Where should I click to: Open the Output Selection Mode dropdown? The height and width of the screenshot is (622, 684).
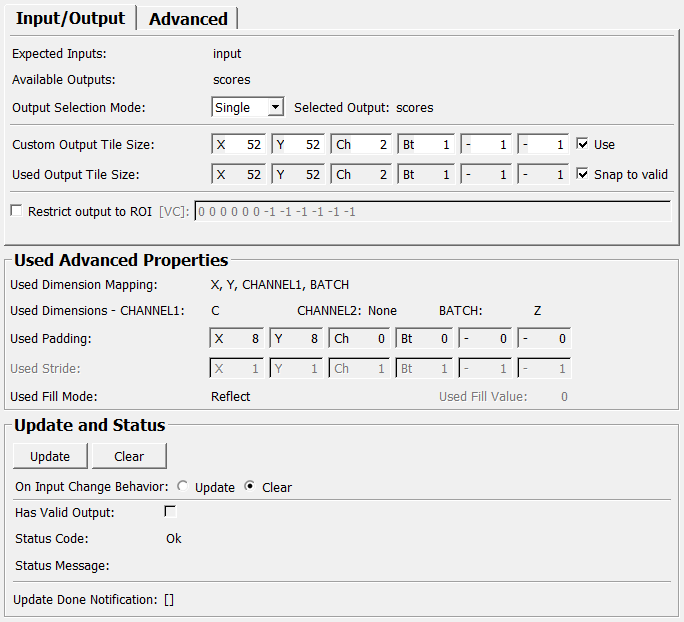pyautogui.click(x=248, y=107)
